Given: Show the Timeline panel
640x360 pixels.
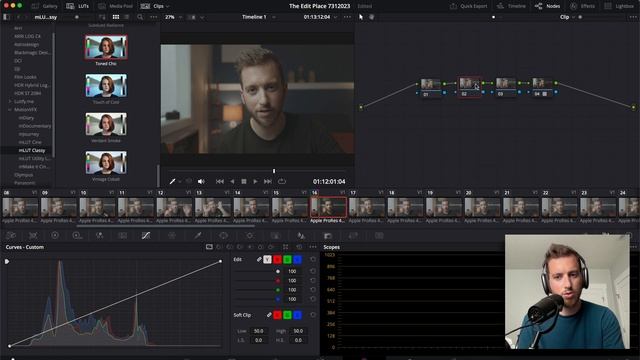Looking at the screenshot, I should (x=511, y=6).
